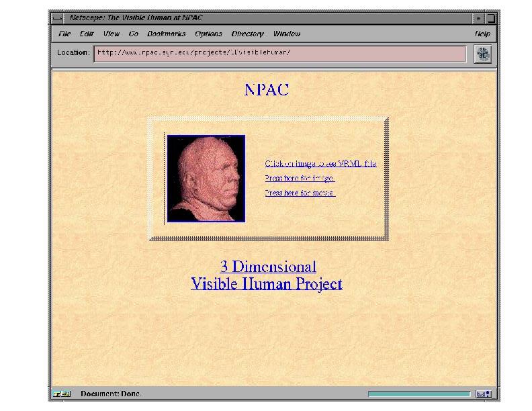Click the NPAC heading text
Image resolution: width=532 pixels, height=411 pixels.
(267, 90)
